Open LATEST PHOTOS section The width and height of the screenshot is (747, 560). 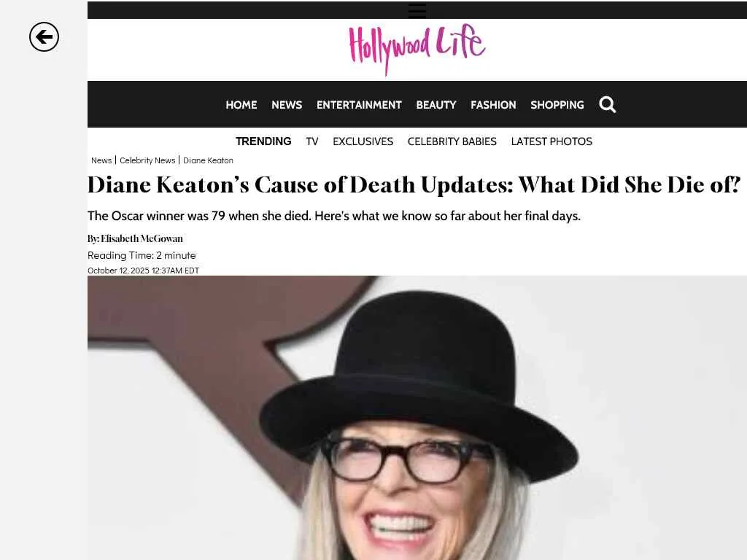551,141
